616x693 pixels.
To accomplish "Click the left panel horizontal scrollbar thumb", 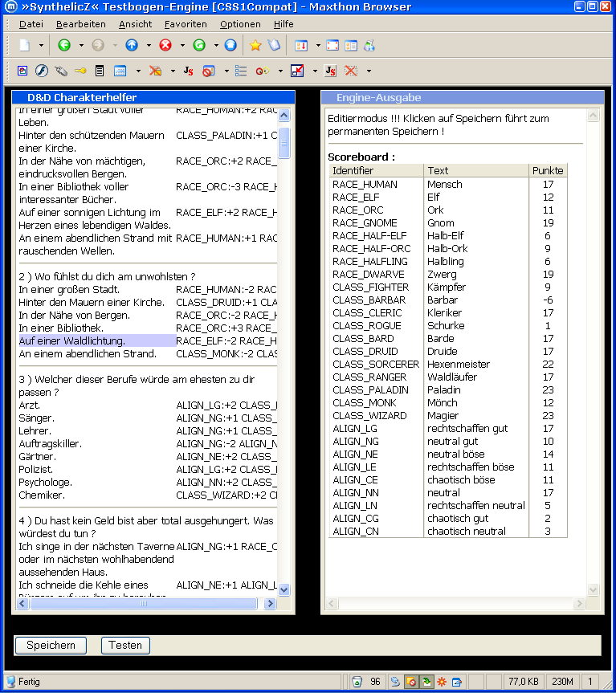I will tap(143, 603).
